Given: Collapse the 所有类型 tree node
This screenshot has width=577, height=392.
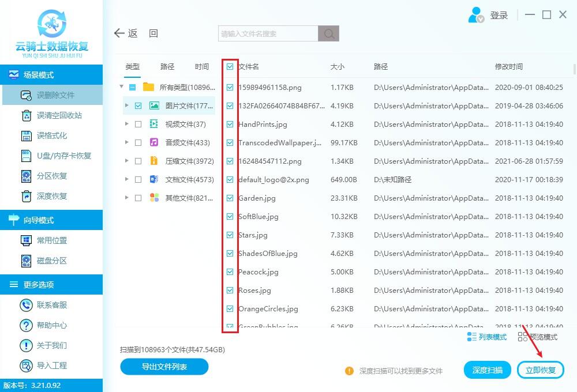Looking at the screenshot, I should click(121, 87).
